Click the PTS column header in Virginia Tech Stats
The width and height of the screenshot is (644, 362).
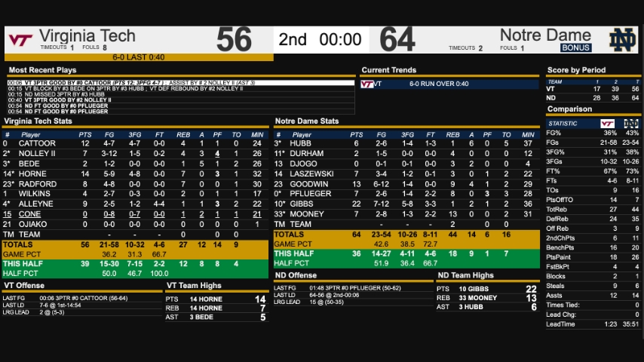click(85, 134)
